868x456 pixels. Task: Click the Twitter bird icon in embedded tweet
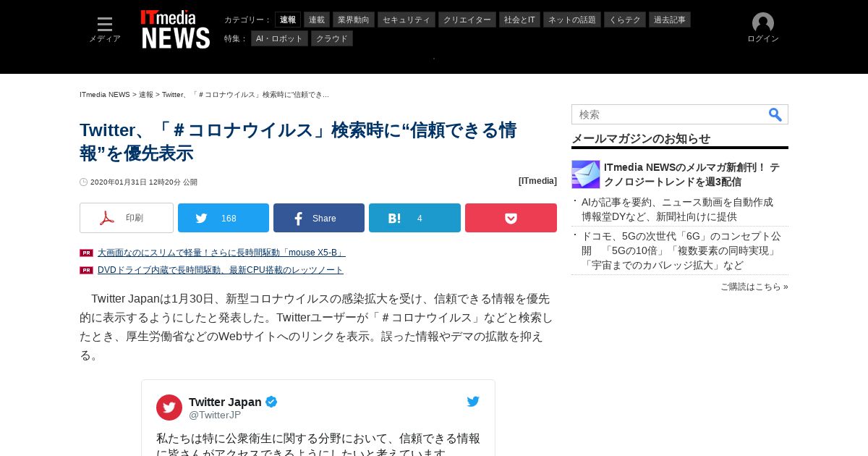tap(473, 402)
